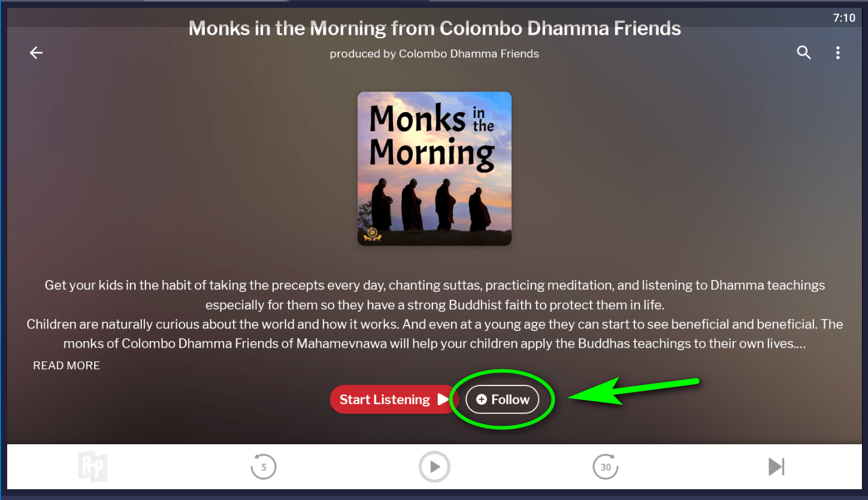Open producer link Colombo Dhamma Friends
868x500 pixels.
[x=469, y=53]
